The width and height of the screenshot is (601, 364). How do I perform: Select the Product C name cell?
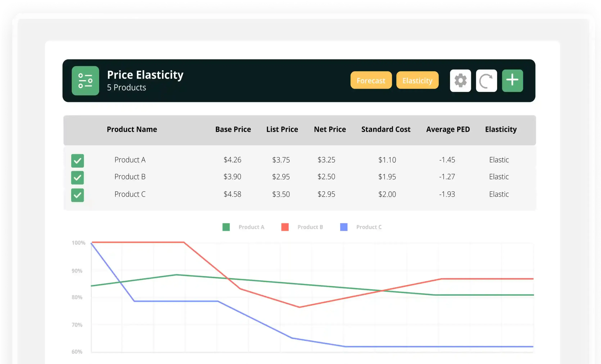pyautogui.click(x=130, y=194)
